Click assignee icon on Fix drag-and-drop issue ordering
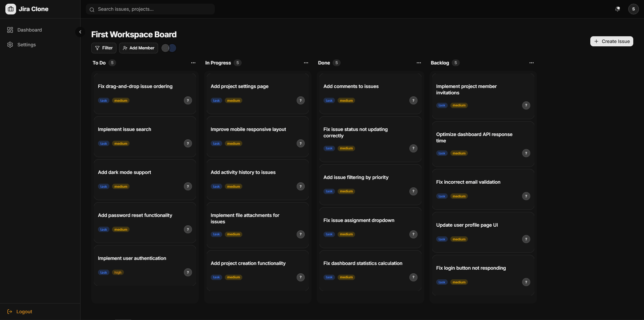644x320 pixels. tap(188, 100)
